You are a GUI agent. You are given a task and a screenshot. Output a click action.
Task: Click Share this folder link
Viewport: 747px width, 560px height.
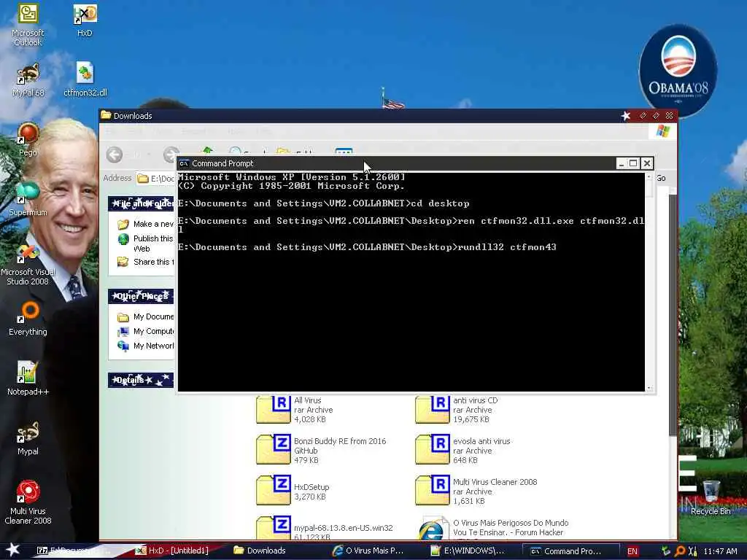(x=146, y=262)
